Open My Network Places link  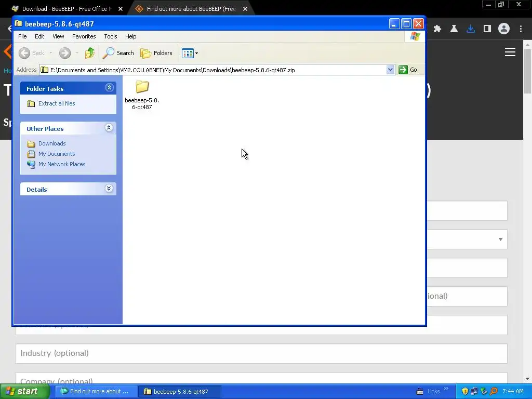pyautogui.click(x=62, y=164)
